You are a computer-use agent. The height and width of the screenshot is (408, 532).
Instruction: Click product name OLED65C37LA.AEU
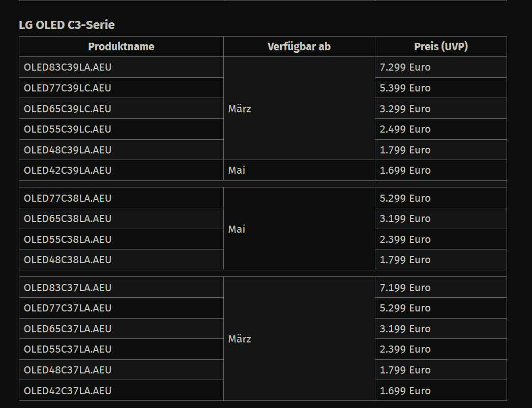[67, 329]
